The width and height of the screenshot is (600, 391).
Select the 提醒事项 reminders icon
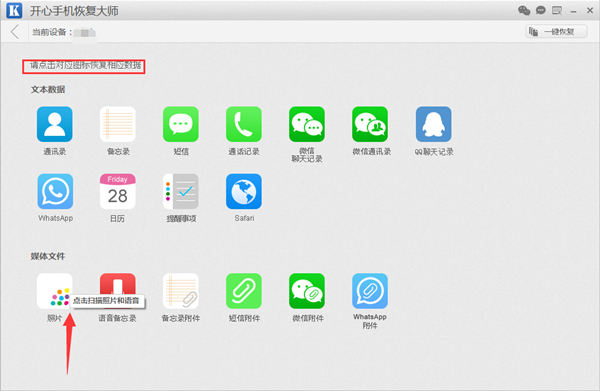(x=181, y=191)
